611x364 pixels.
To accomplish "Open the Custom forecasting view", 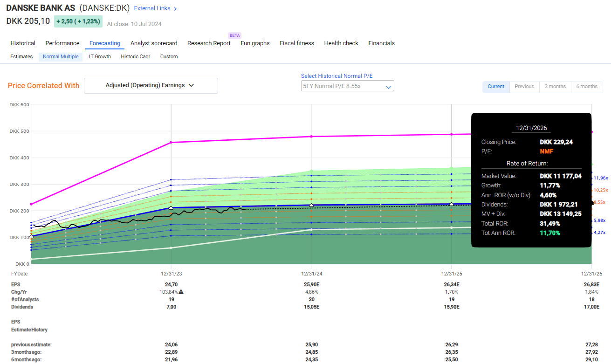I will pos(169,56).
